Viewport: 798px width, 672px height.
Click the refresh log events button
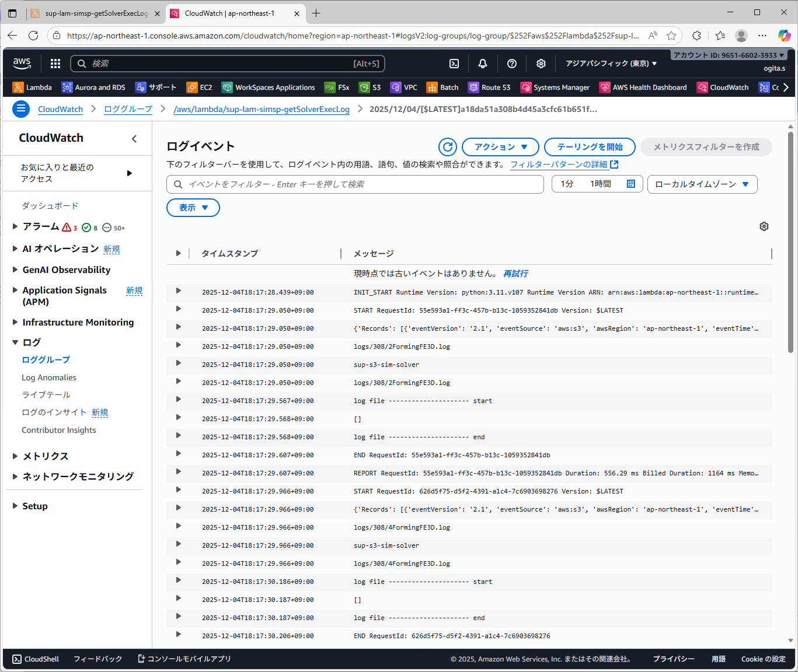pyautogui.click(x=448, y=147)
